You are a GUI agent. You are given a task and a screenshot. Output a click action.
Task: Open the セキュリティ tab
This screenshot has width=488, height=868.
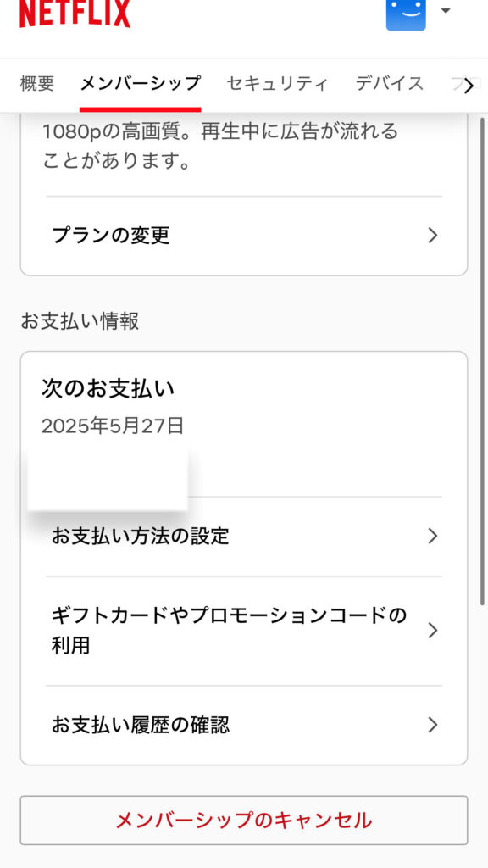coord(277,84)
